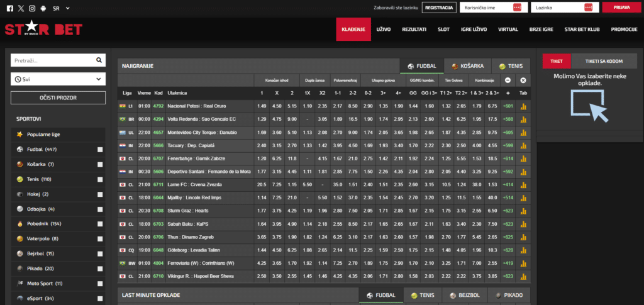
Task: Check the Pikado (20) checkbox
Action: (100, 269)
